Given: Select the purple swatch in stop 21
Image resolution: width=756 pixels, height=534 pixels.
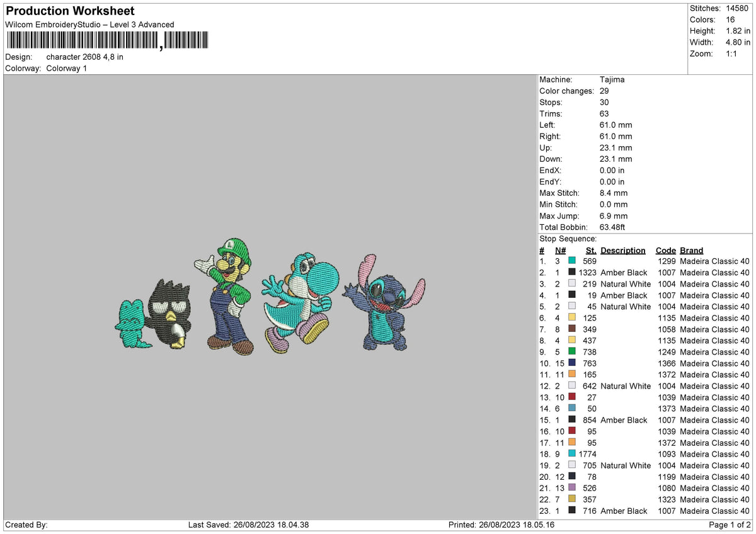Looking at the screenshot, I should coord(572,488).
